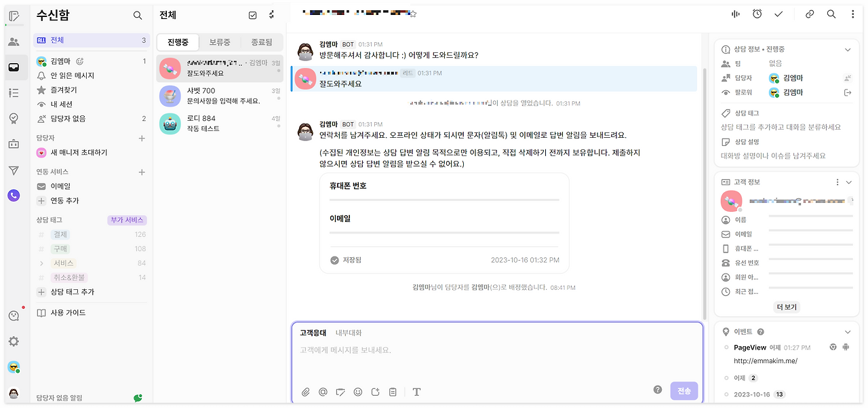Search within the conversation via magnifier icon
The height and width of the screenshot is (408, 868).
click(x=831, y=14)
